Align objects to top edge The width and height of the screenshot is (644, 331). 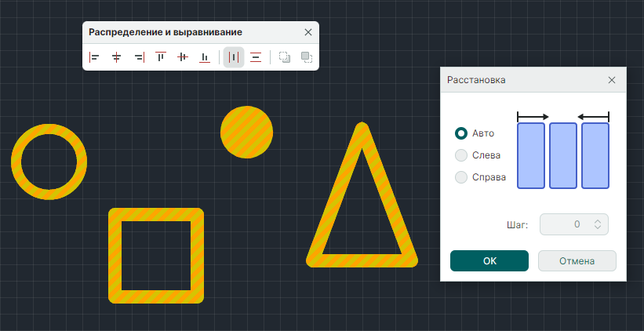[161, 57]
